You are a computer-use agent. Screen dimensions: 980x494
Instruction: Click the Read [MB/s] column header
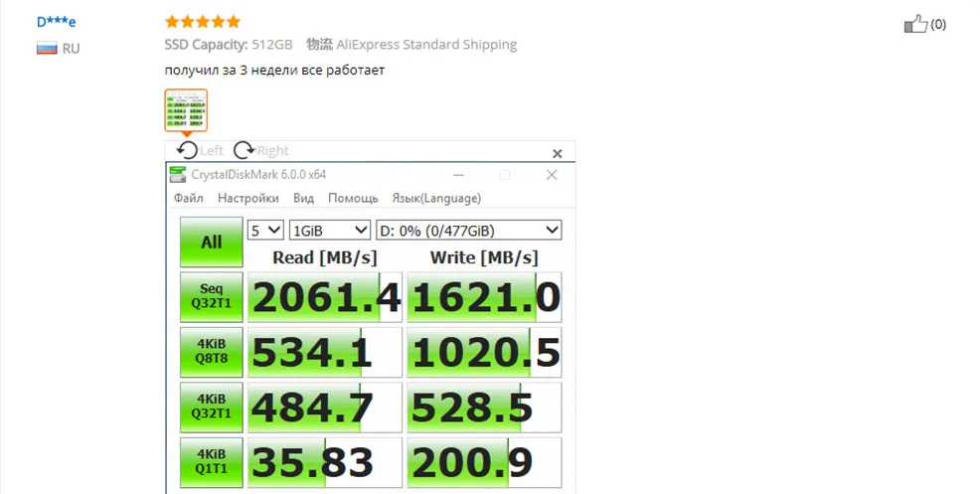[325, 257]
